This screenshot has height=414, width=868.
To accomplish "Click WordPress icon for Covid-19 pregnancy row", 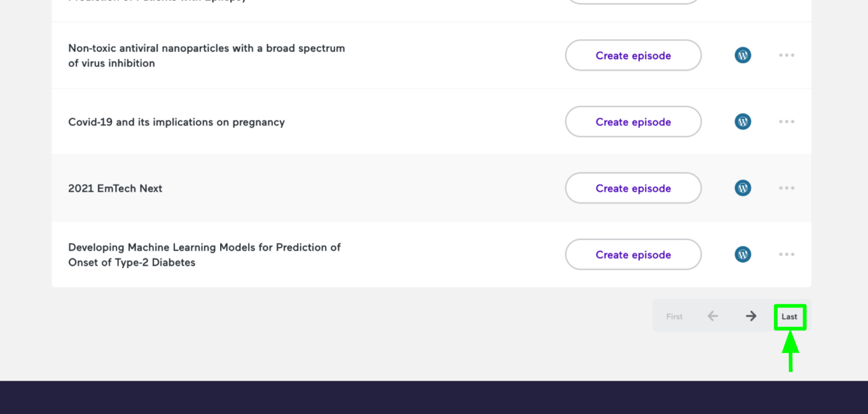I will (x=743, y=122).
